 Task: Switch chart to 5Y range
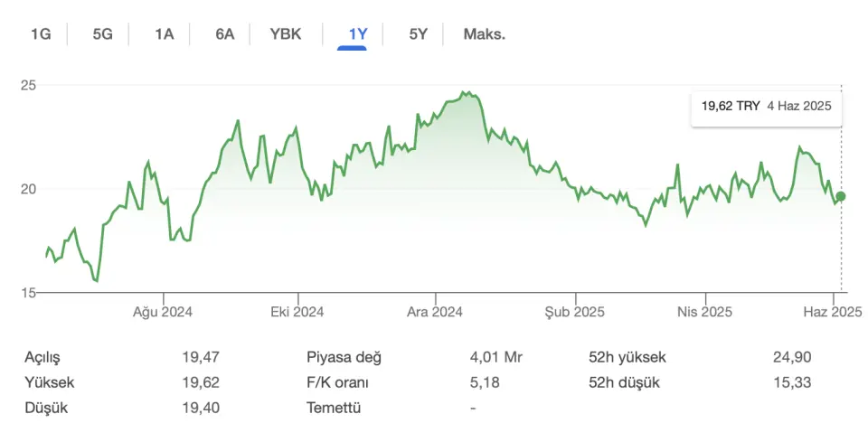pyautogui.click(x=418, y=34)
